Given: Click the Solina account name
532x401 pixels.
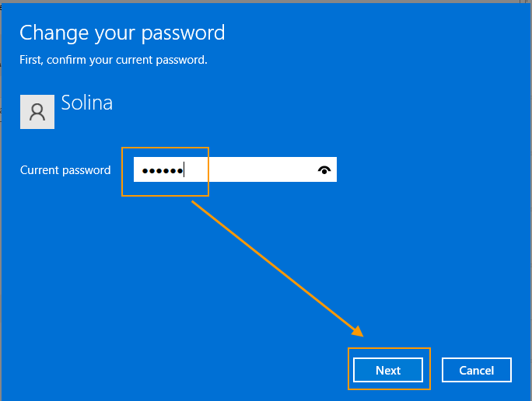Looking at the screenshot, I should coord(87,103).
